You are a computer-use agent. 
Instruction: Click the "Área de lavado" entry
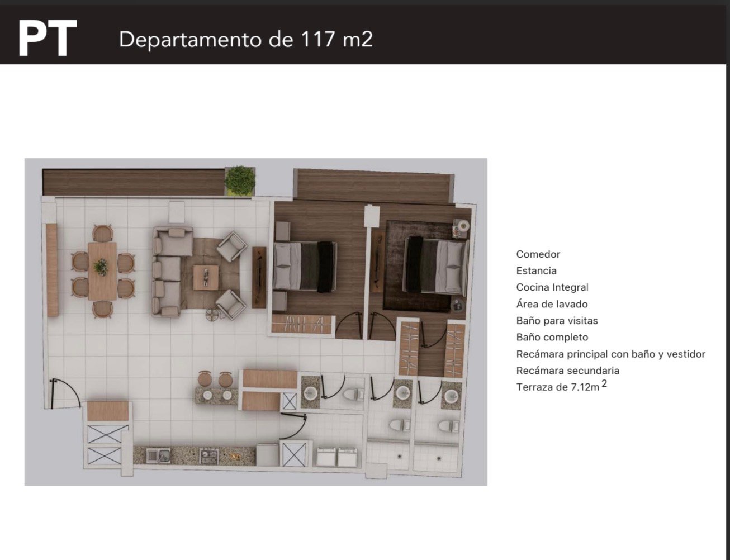click(552, 304)
